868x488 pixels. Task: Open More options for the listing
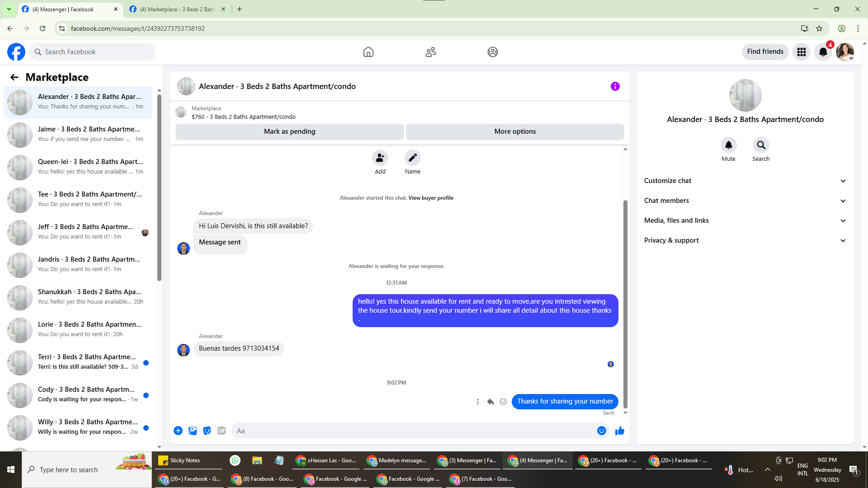pos(515,131)
